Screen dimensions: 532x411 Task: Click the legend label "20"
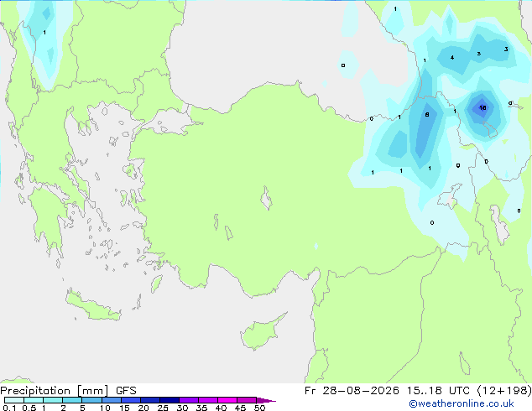coord(143,408)
